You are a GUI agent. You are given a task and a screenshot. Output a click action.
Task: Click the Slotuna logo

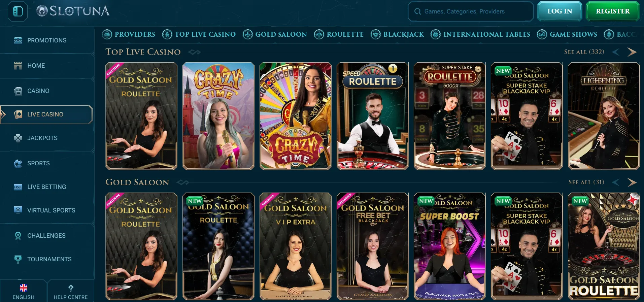(73, 11)
